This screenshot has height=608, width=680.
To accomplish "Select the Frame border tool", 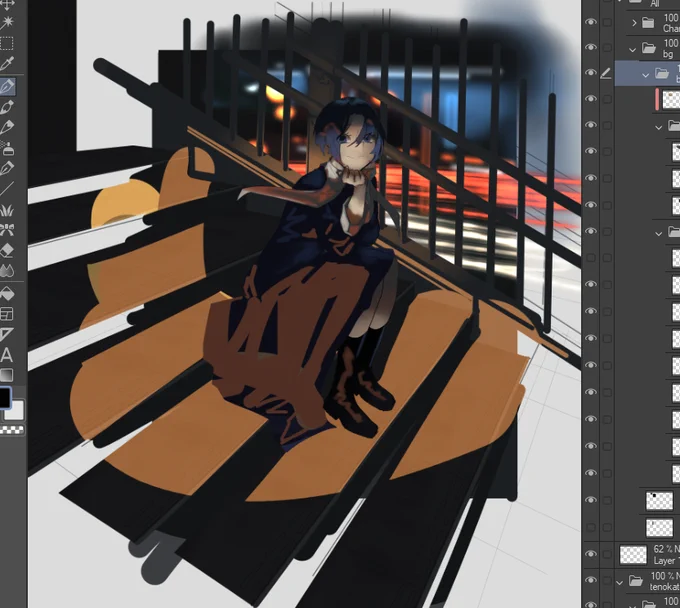I will [x=7, y=314].
